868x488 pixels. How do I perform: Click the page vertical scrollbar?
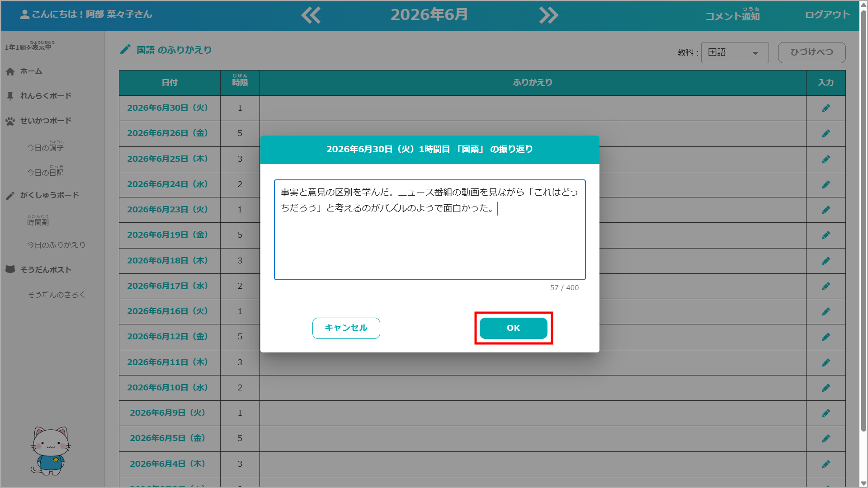pos(863,221)
